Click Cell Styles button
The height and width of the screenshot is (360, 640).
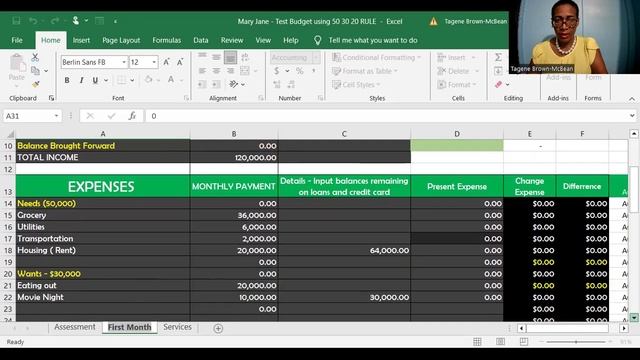356,84
